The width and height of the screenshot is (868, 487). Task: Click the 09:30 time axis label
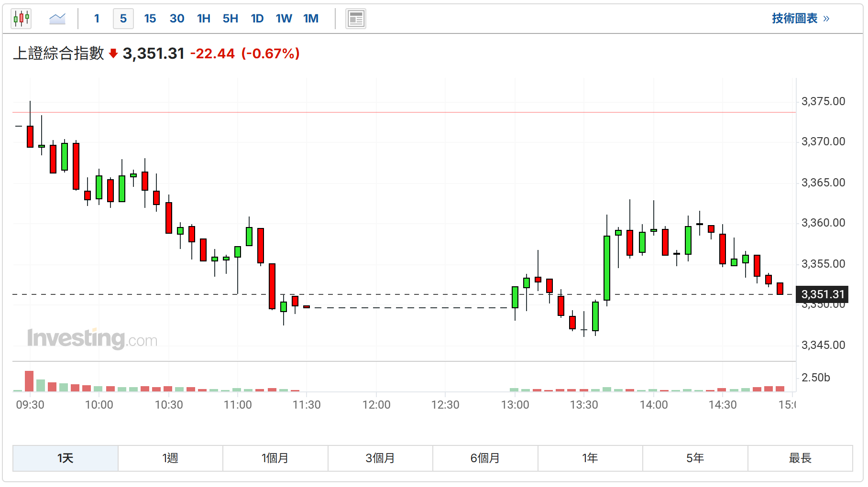30,405
